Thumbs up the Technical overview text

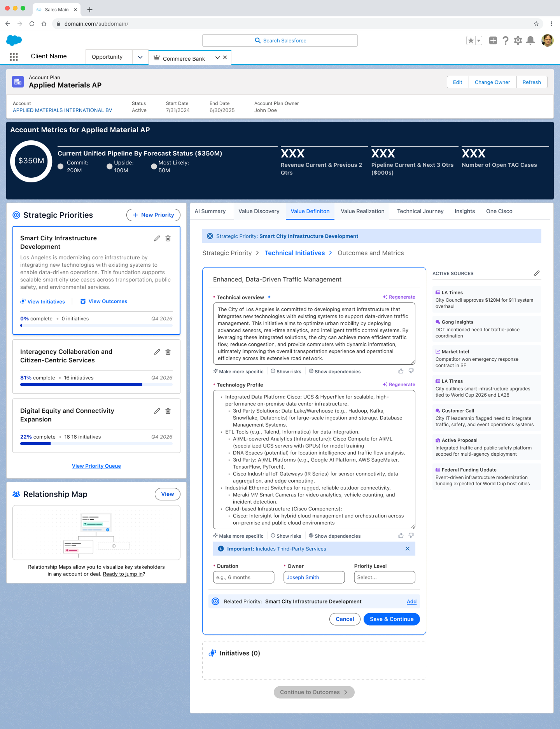pos(401,371)
